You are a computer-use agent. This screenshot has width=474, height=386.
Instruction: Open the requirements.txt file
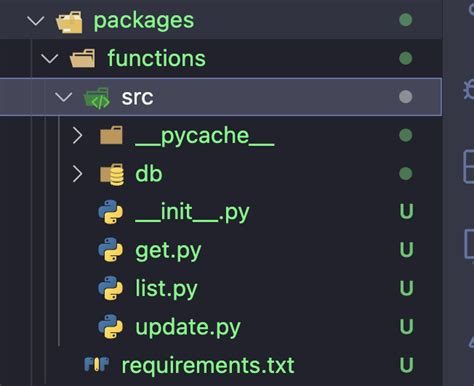coord(208,366)
